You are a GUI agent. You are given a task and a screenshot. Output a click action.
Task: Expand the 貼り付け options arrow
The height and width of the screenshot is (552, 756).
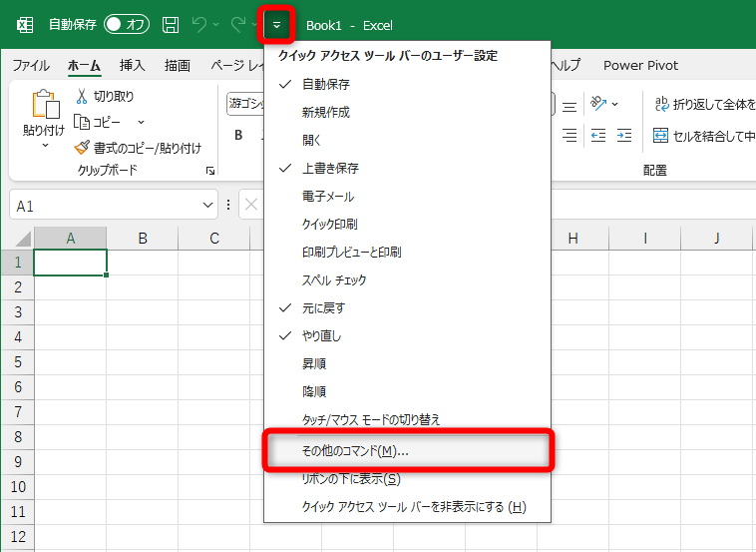point(45,145)
